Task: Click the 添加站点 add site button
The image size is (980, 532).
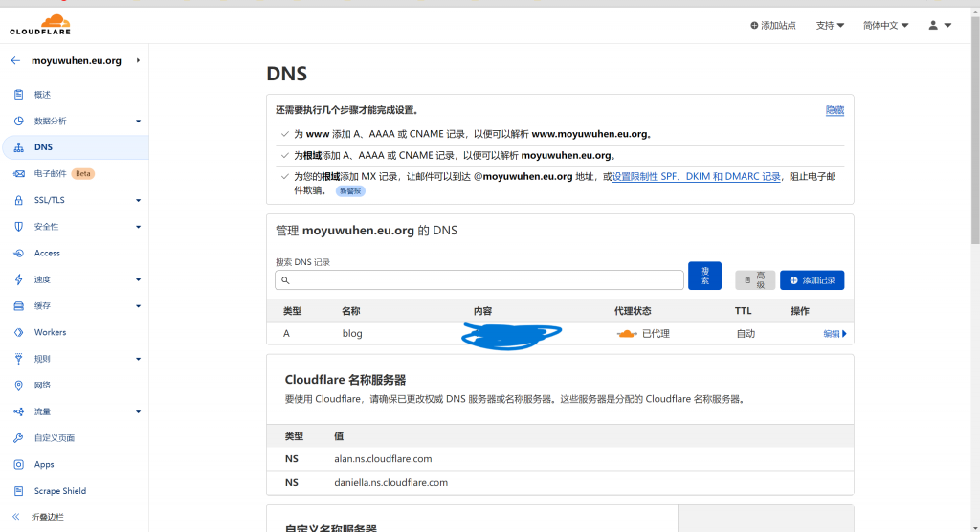Action: click(773, 25)
